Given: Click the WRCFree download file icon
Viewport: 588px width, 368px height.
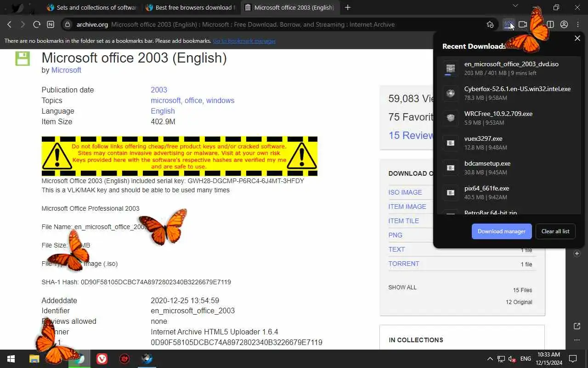Looking at the screenshot, I should click(x=451, y=118).
